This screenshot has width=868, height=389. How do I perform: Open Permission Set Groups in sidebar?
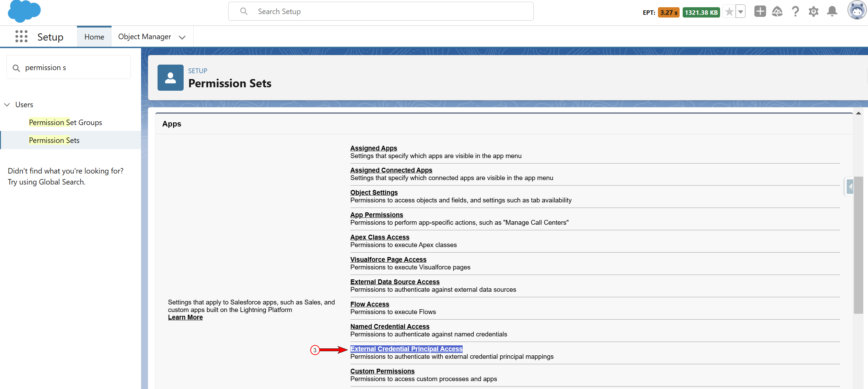(x=65, y=122)
